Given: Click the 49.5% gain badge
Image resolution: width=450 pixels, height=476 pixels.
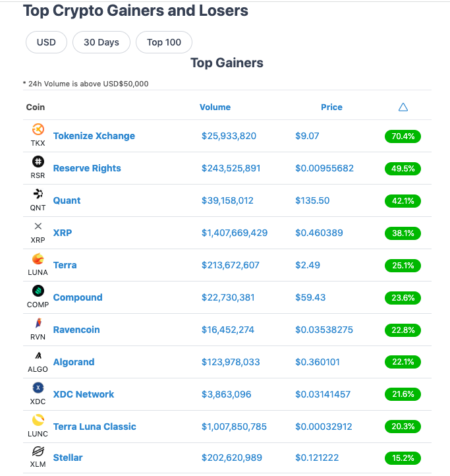Looking at the screenshot, I should pos(403,169).
